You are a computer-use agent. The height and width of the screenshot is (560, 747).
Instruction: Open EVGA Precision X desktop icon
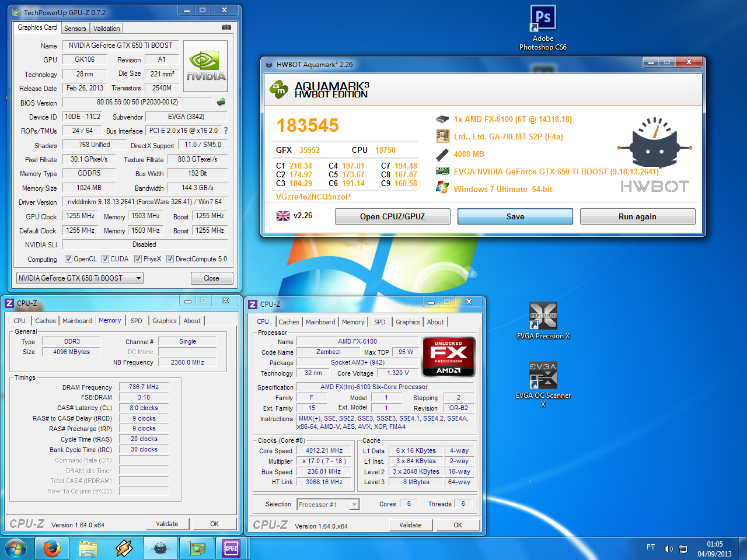pos(543,321)
